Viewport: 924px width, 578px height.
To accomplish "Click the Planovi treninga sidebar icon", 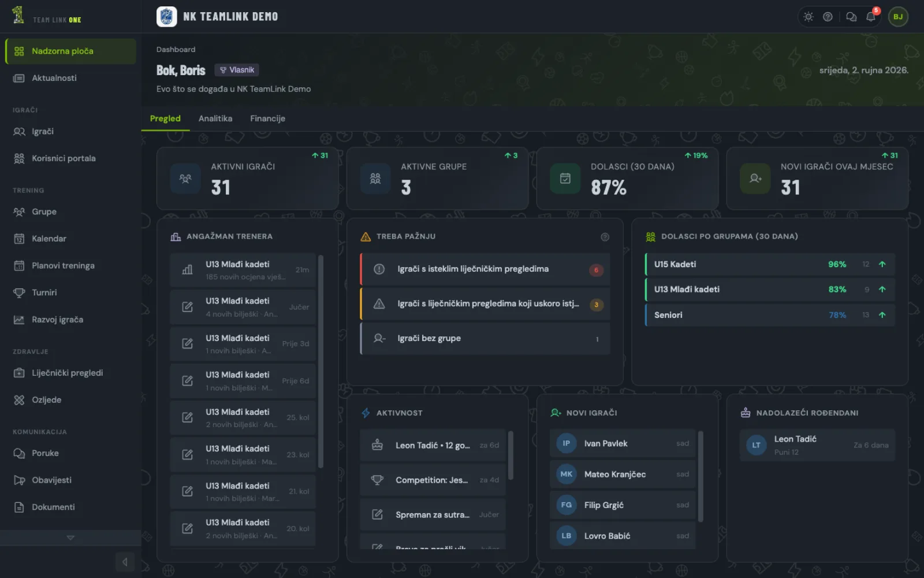I will 19,266.
